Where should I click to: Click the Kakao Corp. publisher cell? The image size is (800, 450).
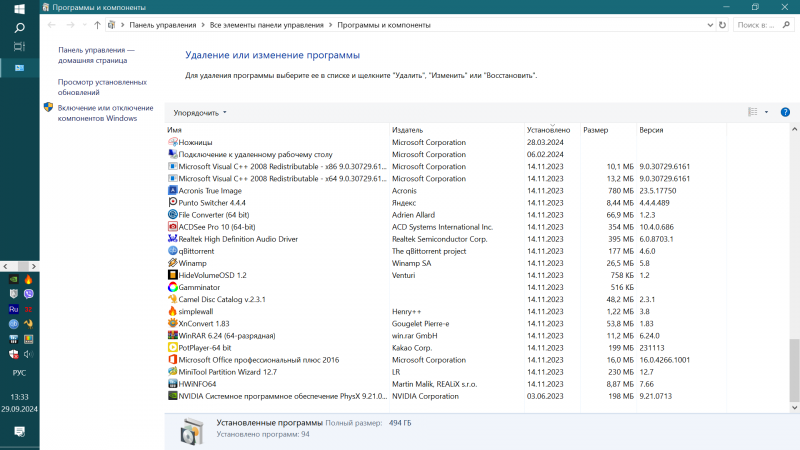click(412, 347)
